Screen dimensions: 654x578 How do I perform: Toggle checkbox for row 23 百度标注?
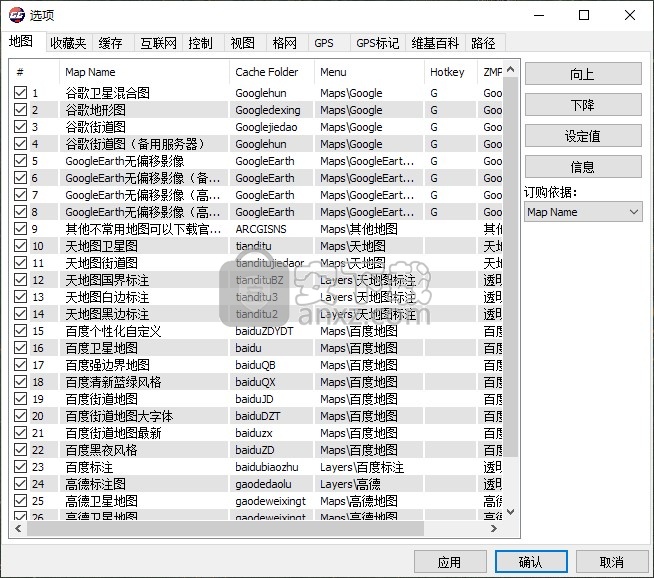tap(20, 467)
